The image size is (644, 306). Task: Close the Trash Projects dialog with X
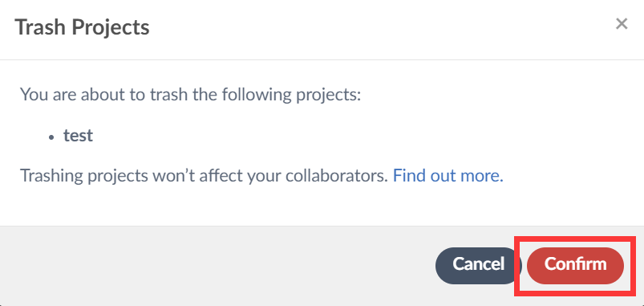(622, 24)
